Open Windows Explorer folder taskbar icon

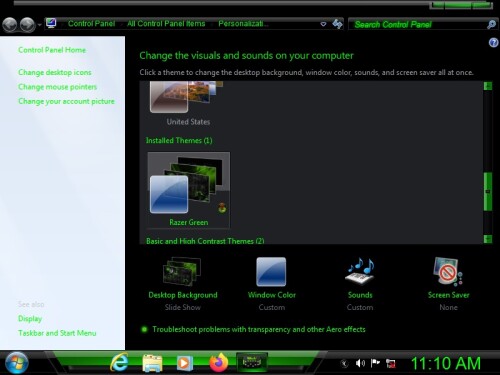click(152, 363)
